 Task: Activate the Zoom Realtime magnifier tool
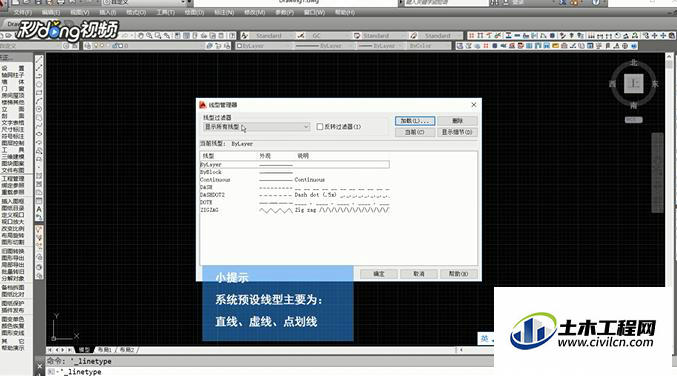[x=149, y=36]
